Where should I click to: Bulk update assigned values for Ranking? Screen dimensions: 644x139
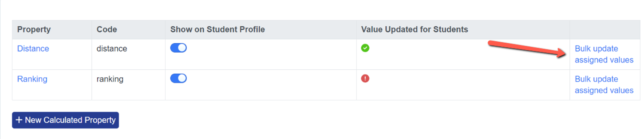[604, 85]
